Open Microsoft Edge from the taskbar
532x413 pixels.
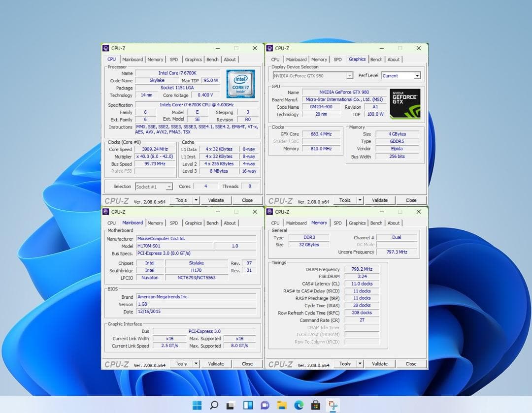[x=298, y=405]
